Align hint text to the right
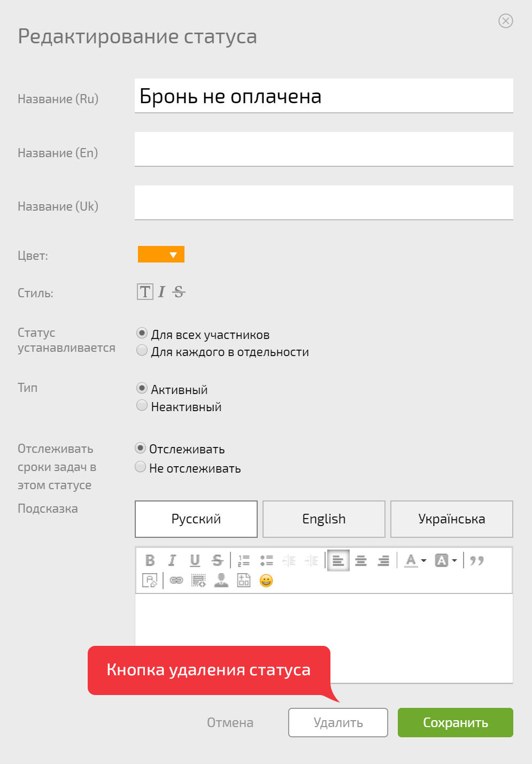The height and width of the screenshot is (764, 532). click(383, 560)
